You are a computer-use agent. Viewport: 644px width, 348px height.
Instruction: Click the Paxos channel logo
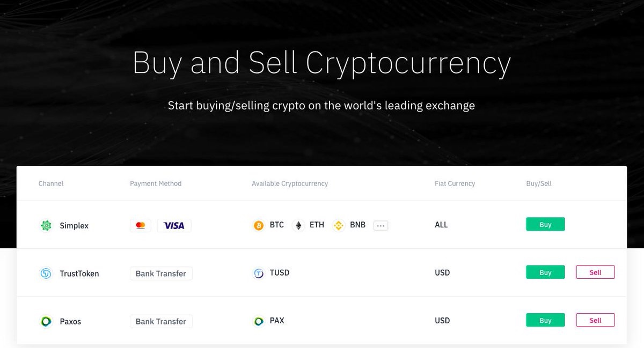(x=47, y=321)
